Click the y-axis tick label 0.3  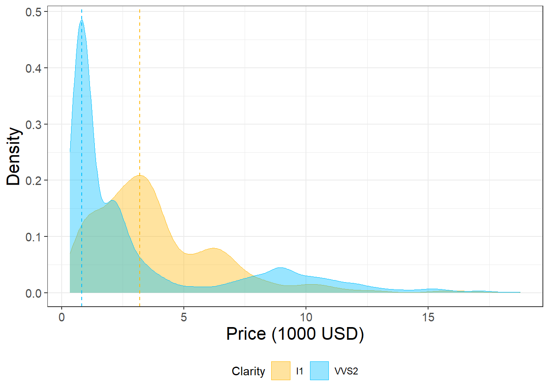[33, 125]
